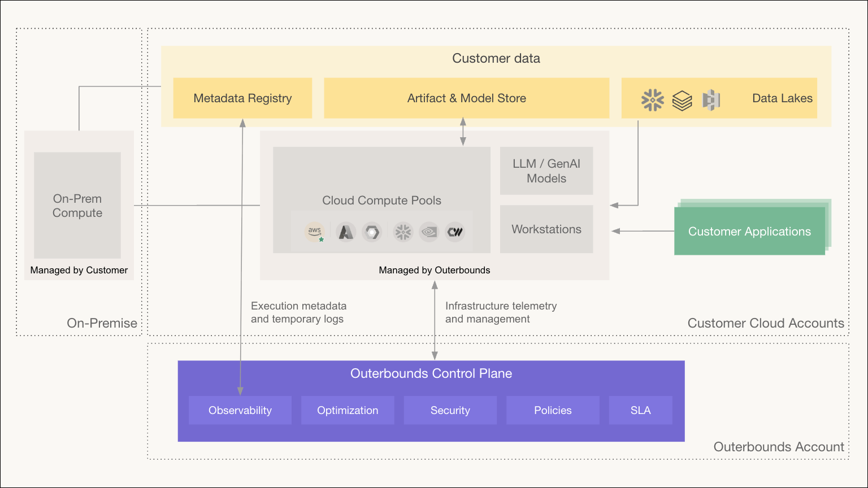This screenshot has height=488, width=868.
Task: Select the CoreWeave CW logo icon
Action: [455, 232]
